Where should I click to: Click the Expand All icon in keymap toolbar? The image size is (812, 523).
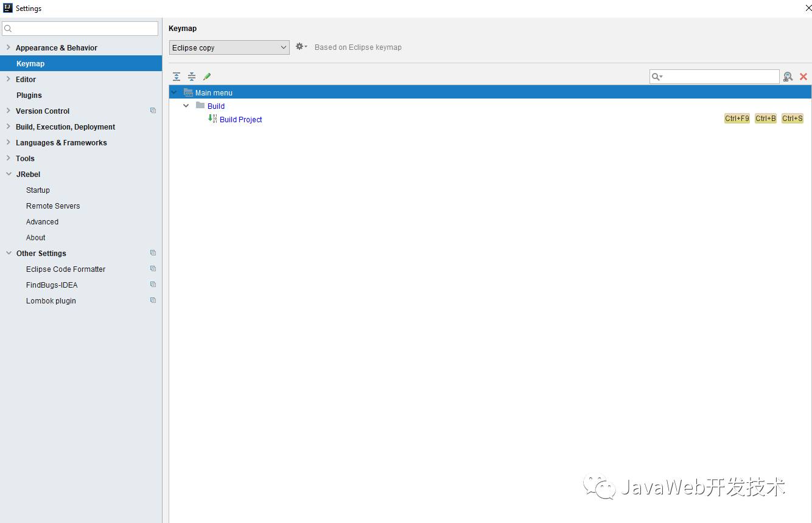point(177,77)
